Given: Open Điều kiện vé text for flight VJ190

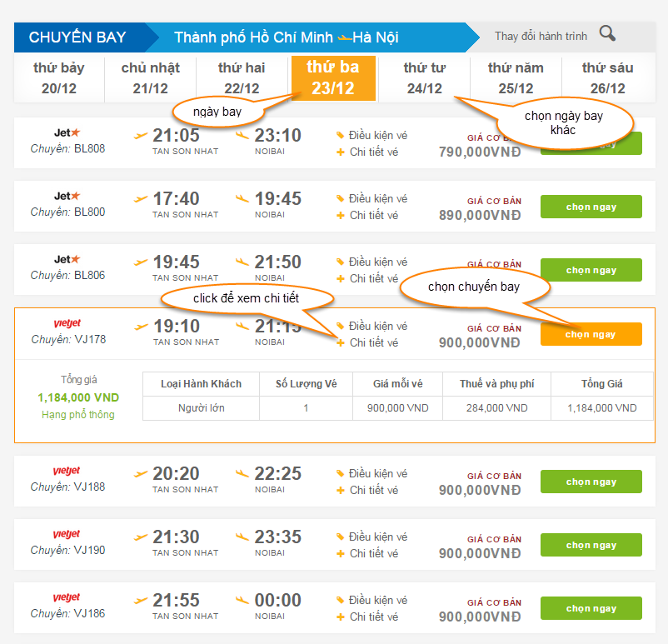Looking at the screenshot, I should click(x=378, y=537).
